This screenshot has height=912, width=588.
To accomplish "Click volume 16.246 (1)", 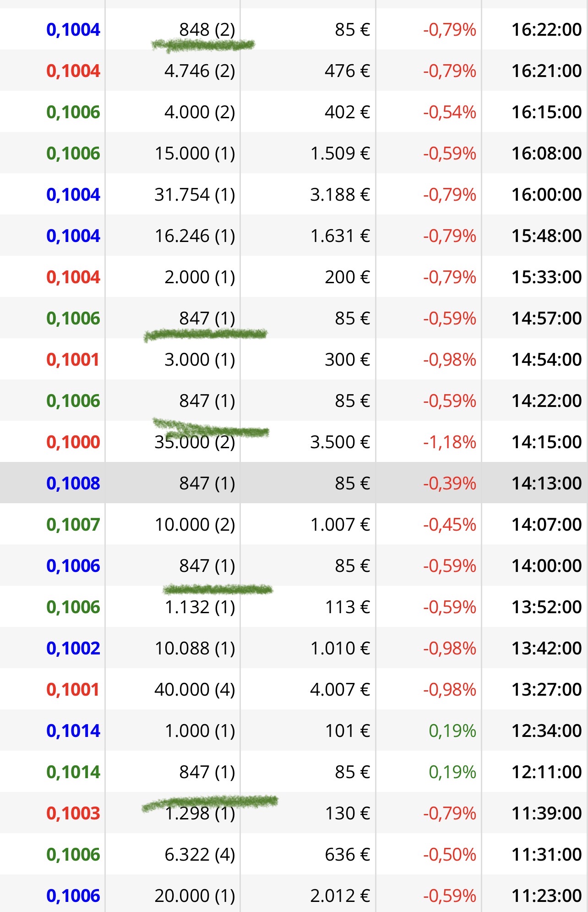I will (195, 236).
